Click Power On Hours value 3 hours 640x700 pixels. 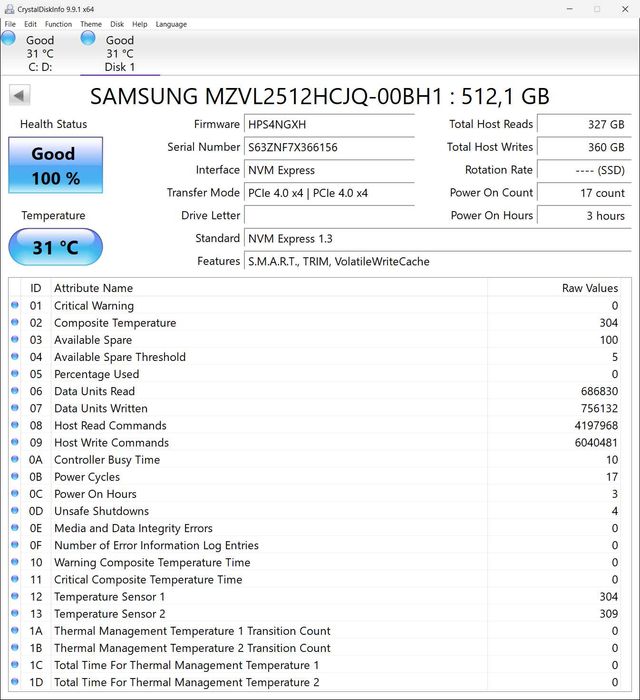(x=584, y=216)
